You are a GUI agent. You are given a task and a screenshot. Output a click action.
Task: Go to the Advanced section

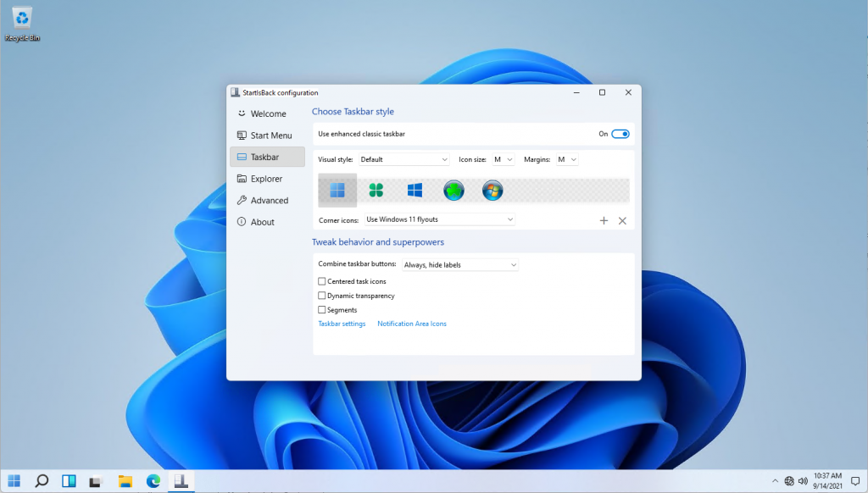(x=269, y=201)
